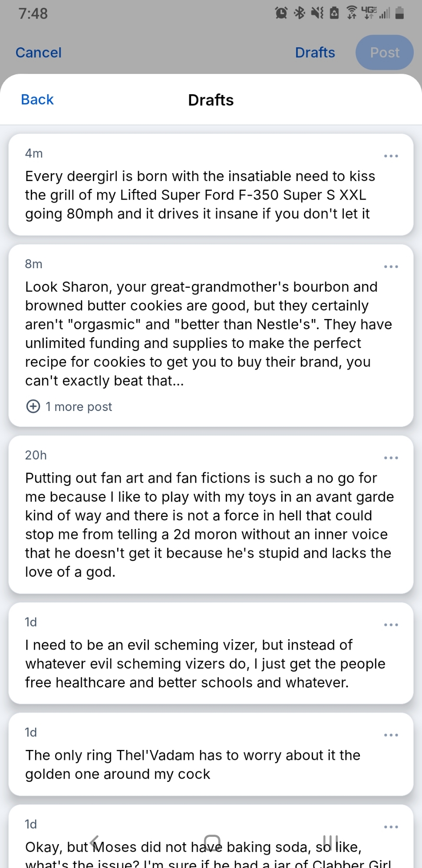Cancel composing the post
This screenshot has width=422, height=868.
39,53
